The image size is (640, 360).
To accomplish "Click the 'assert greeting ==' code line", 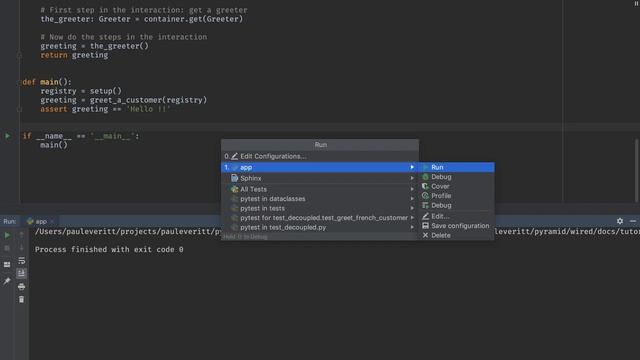I will tap(105, 109).
